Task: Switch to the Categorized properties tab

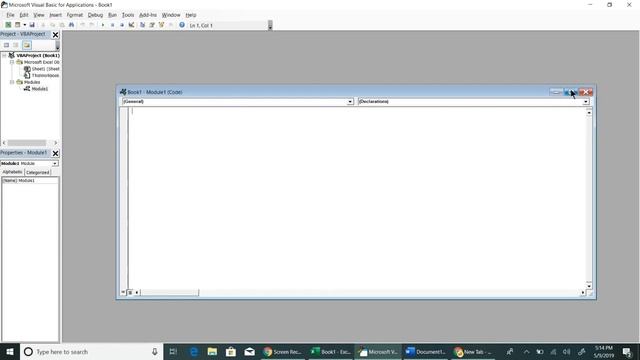Action: 38,173
